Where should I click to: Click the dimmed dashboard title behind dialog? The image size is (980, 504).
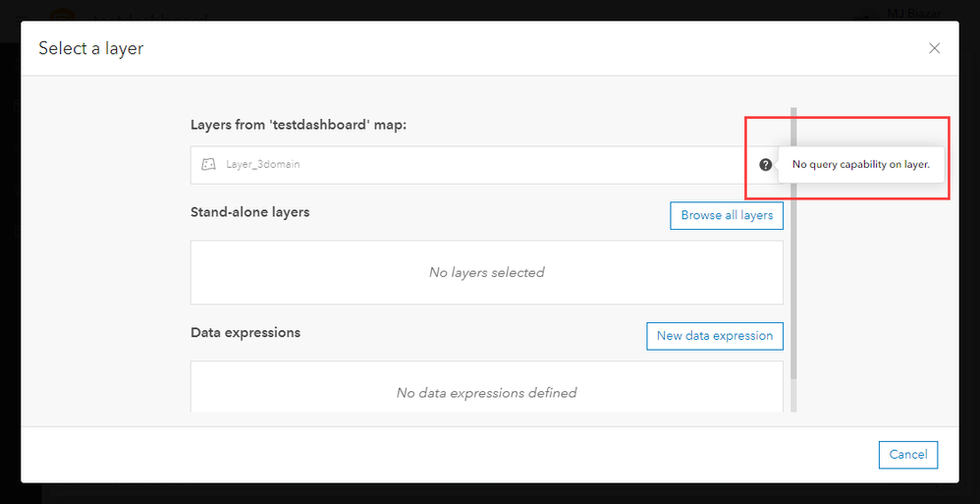[x=147, y=14]
